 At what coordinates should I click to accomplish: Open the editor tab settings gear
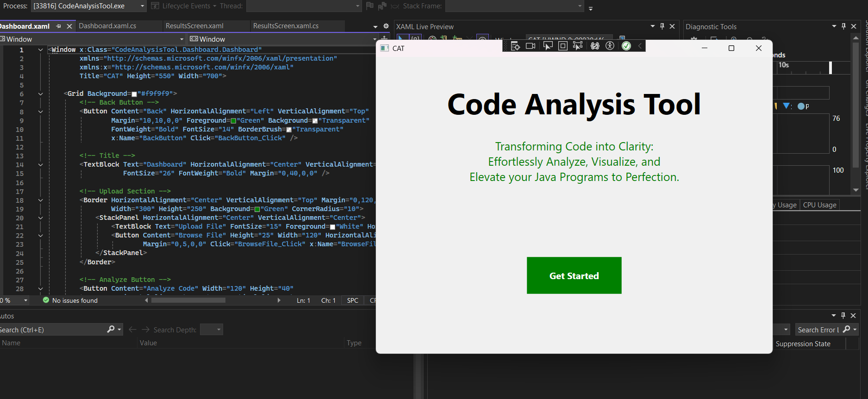click(386, 26)
